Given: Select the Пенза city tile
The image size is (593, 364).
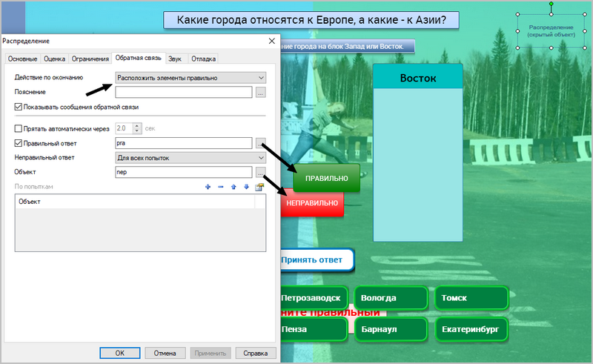Looking at the screenshot, I should coord(314,329).
